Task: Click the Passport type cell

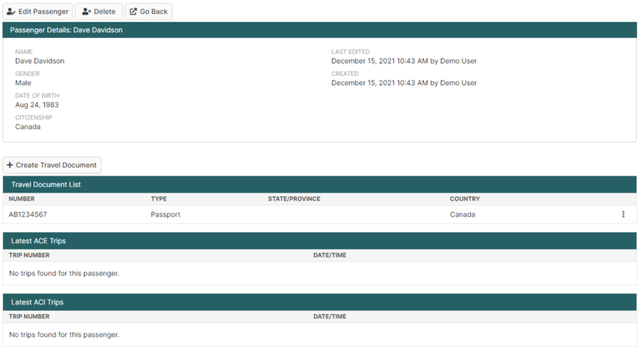Action: [x=165, y=215]
